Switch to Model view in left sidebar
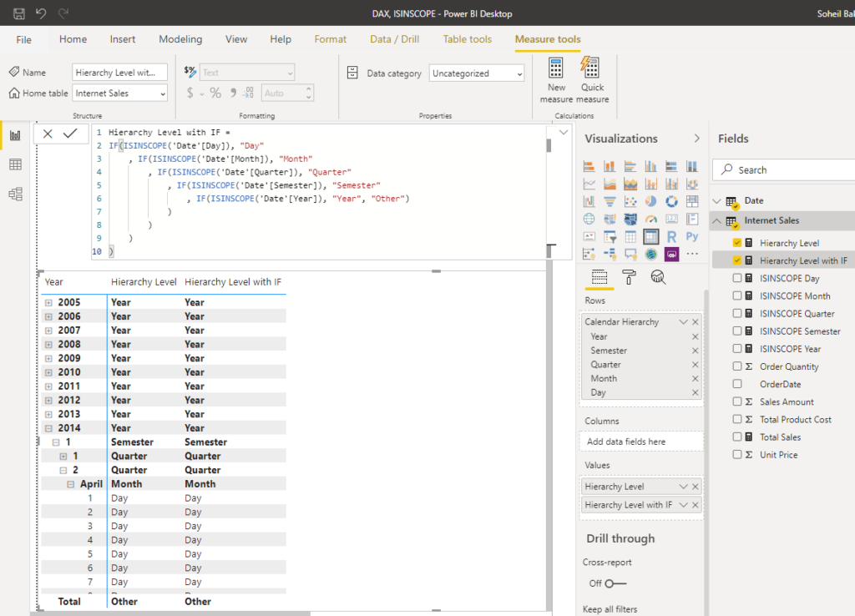 pyautogui.click(x=15, y=194)
